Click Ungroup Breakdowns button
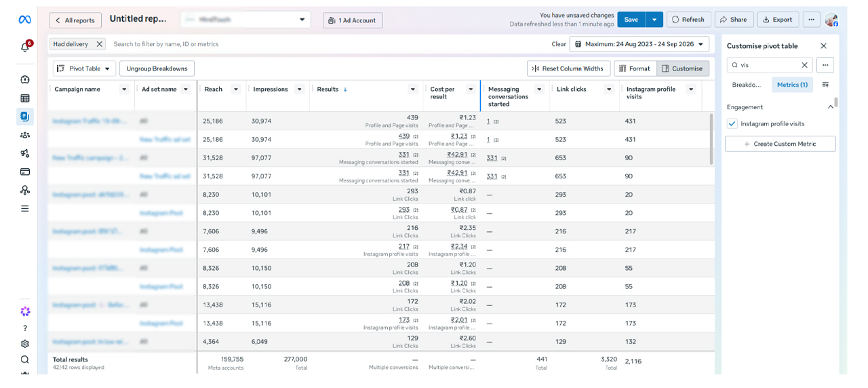This screenshot has height=388, width=868. (x=157, y=69)
